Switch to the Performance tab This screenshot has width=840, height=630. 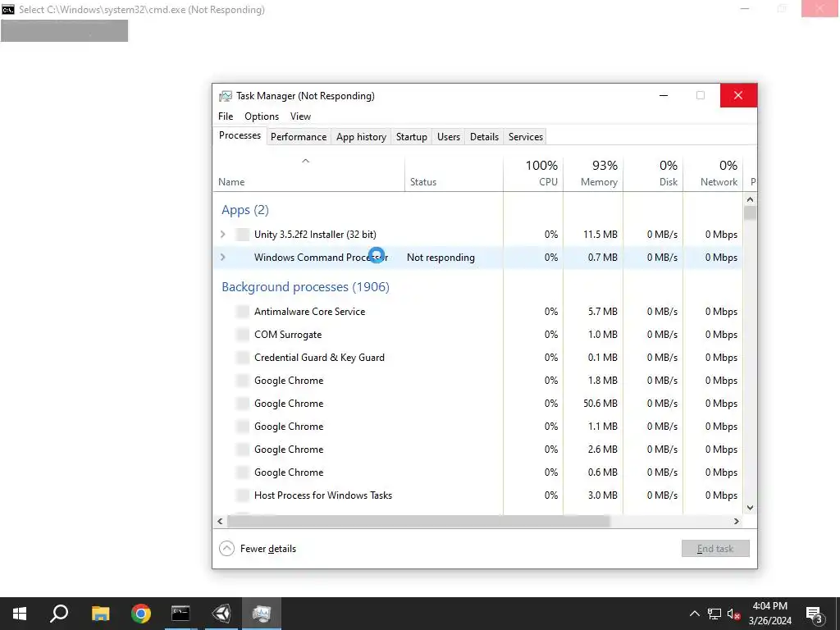click(x=299, y=137)
